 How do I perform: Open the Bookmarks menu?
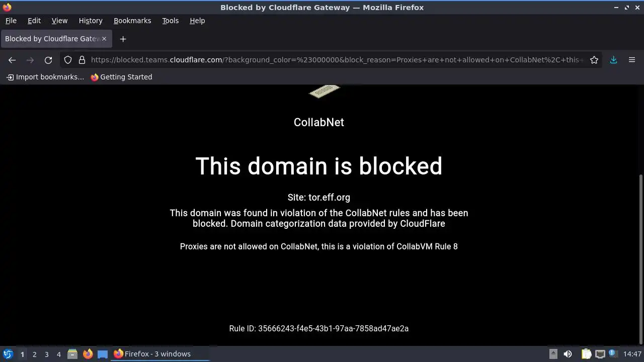click(x=132, y=21)
